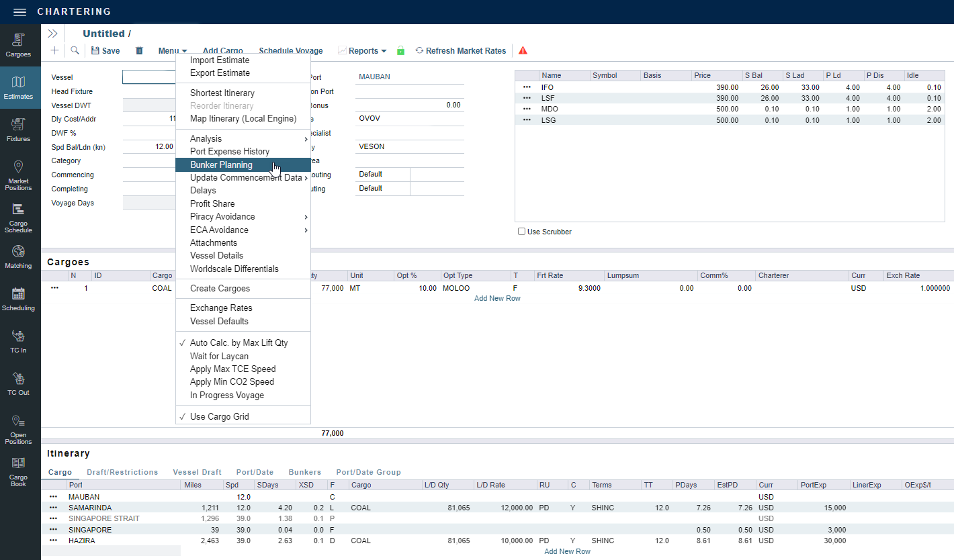Image resolution: width=954 pixels, height=560 pixels.
Task: Uncheck Use Cargo Grid option
Action: point(219,416)
